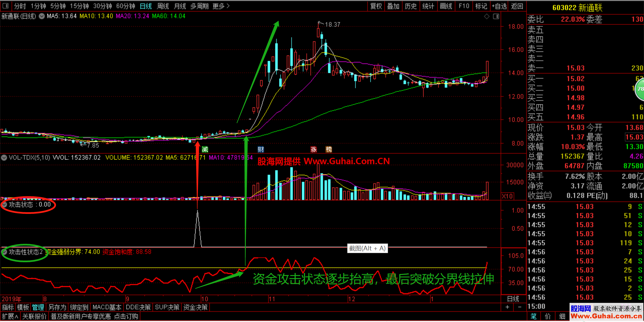
Task: Add stock via +自选 button
Action: 499,6
